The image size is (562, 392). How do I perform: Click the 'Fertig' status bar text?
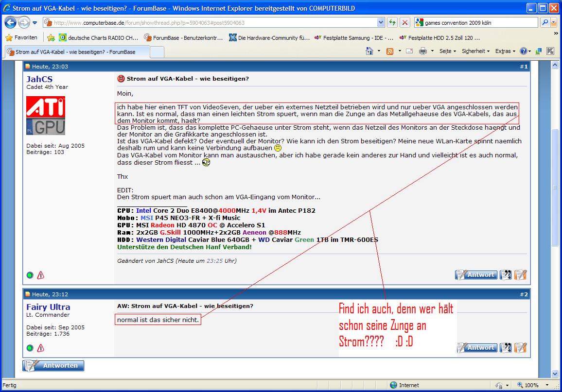tap(9, 385)
